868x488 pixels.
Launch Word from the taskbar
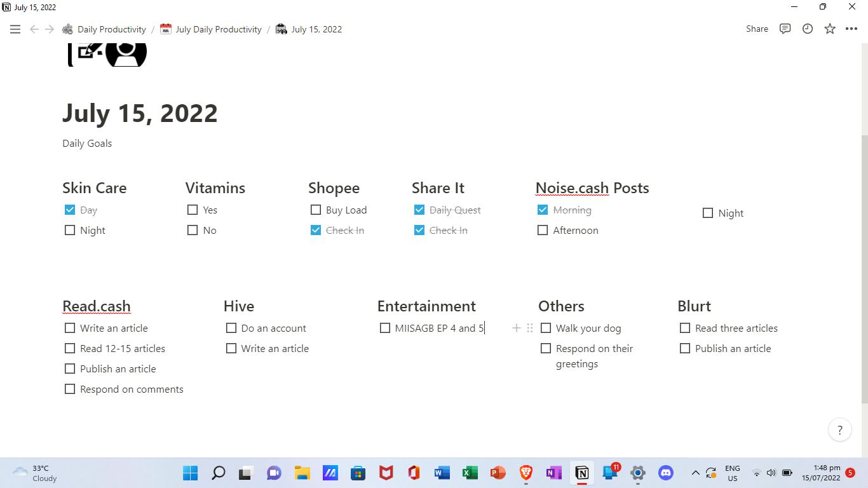click(442, 473)
